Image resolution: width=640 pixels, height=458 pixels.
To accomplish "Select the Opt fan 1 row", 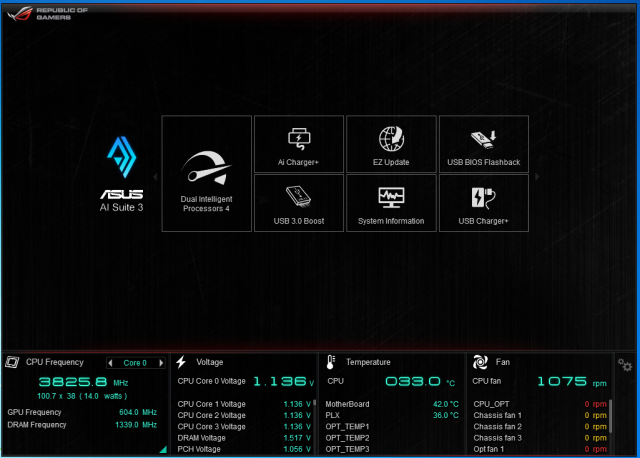I will pos(540,449).
